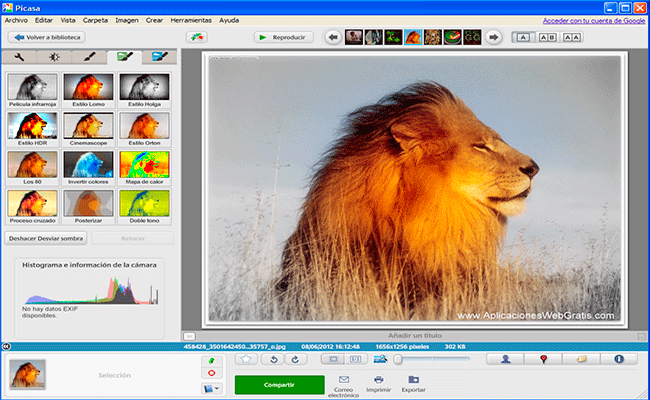Open the blue brush effects tab

160,57
